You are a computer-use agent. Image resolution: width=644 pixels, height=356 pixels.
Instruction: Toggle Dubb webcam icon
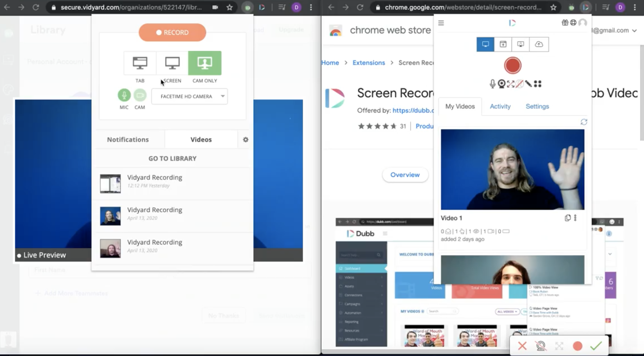[502, 84]
